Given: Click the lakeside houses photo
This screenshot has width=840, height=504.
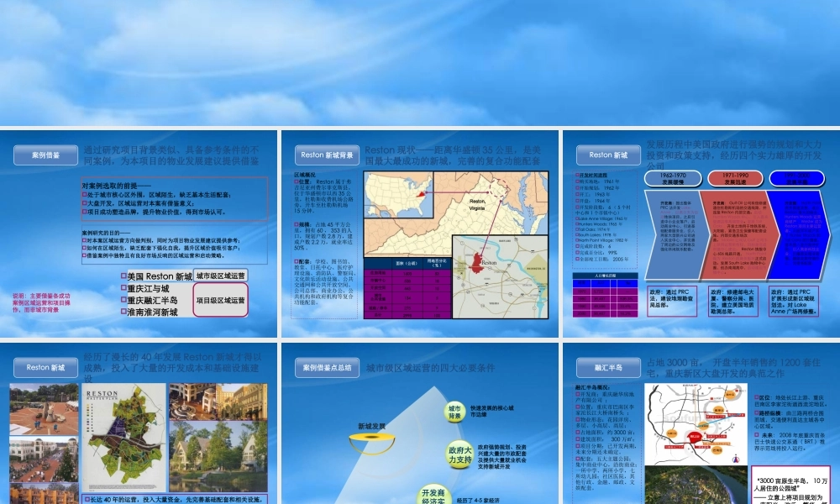Looking at the screenshot, I should click(218, 456).
